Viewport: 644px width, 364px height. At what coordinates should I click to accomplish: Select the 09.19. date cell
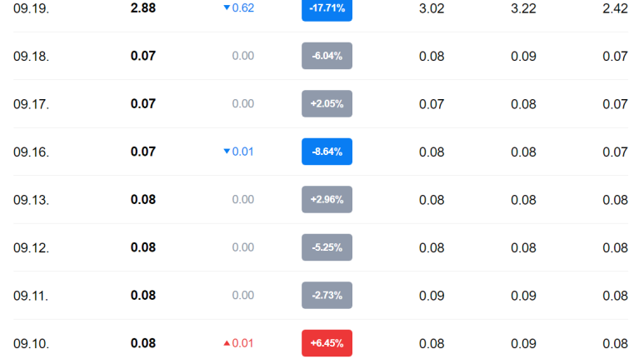point(31,8)
